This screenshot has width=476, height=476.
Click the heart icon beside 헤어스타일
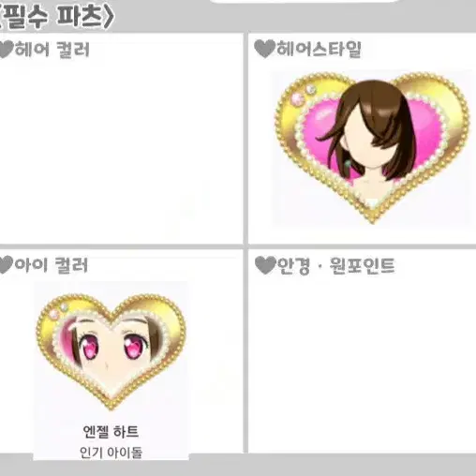pos(264,49)
